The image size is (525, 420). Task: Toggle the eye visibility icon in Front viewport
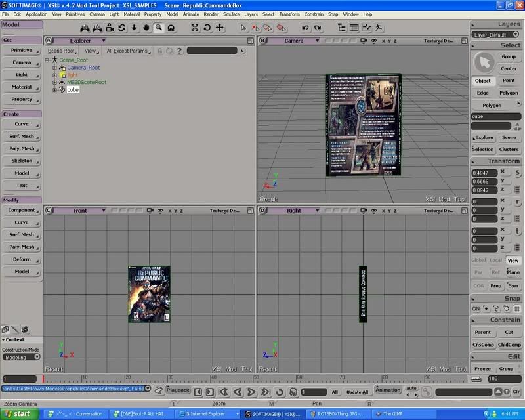point(160,211)
